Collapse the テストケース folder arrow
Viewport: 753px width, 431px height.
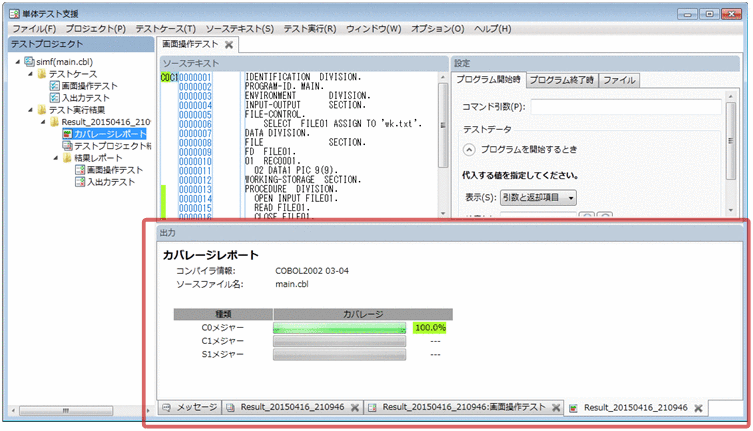coord(30,74)
